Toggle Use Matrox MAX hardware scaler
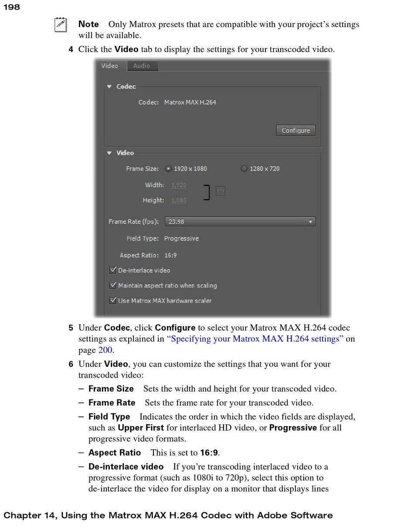Viewport: 414px width, 532px height. click(113, 301)
